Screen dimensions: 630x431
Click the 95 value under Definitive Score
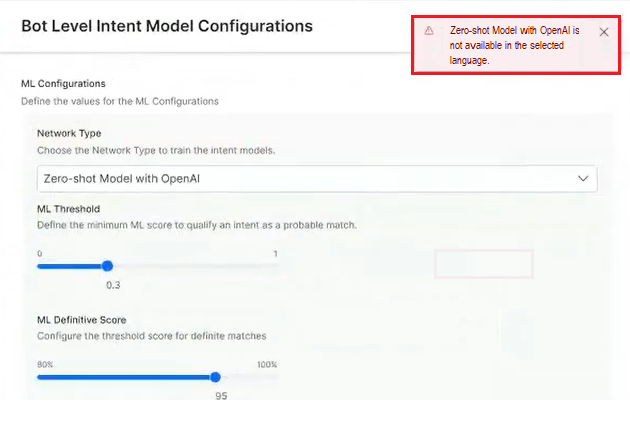point(222,396)
